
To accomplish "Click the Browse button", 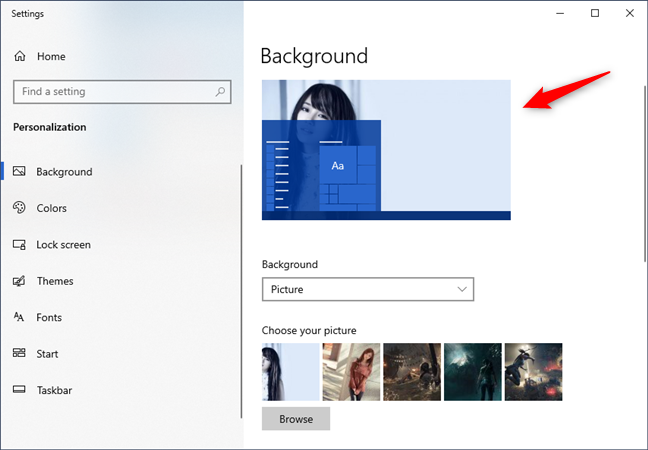I will [x=296, y=419].
